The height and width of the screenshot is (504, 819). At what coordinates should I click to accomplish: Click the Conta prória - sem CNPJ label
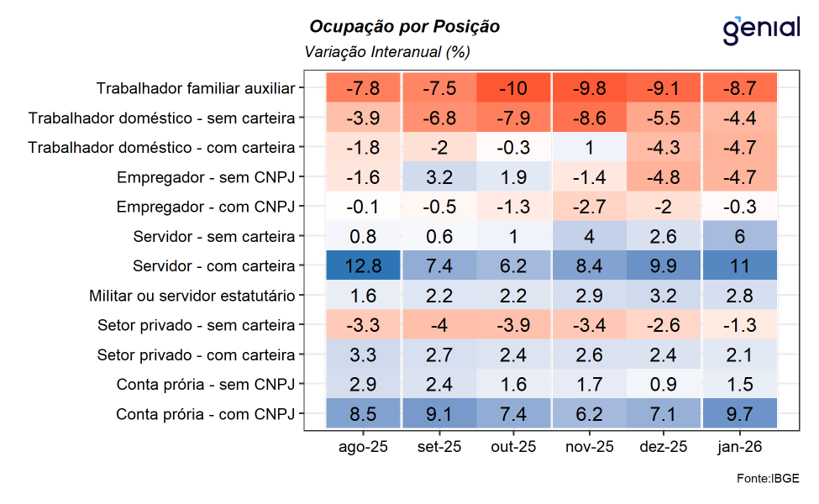tap(206, 385)
